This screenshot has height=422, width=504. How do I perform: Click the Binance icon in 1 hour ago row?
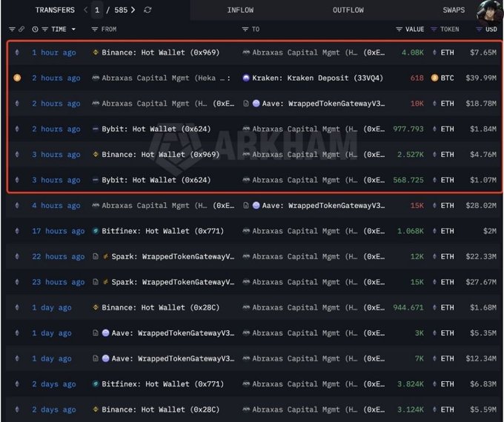(96, 52)
